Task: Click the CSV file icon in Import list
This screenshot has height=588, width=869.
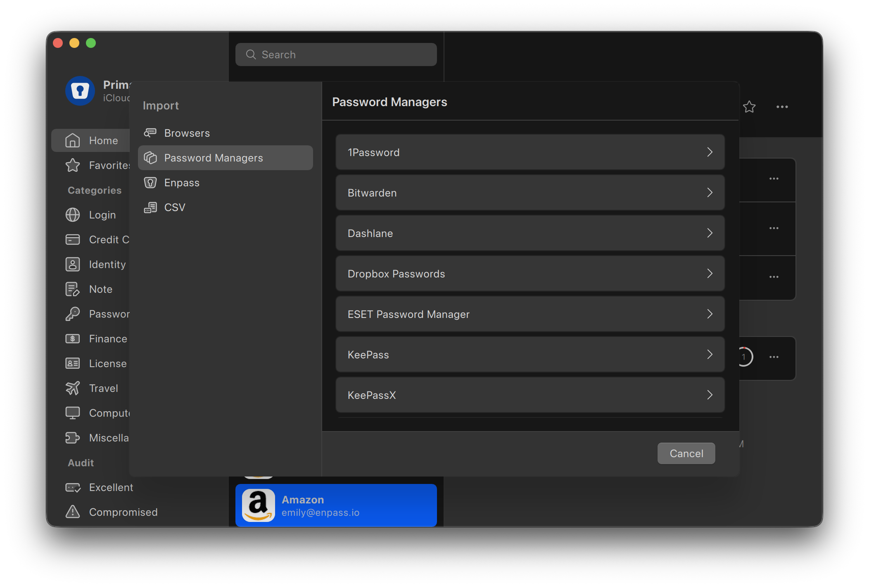Action: [x=150, y=207]
